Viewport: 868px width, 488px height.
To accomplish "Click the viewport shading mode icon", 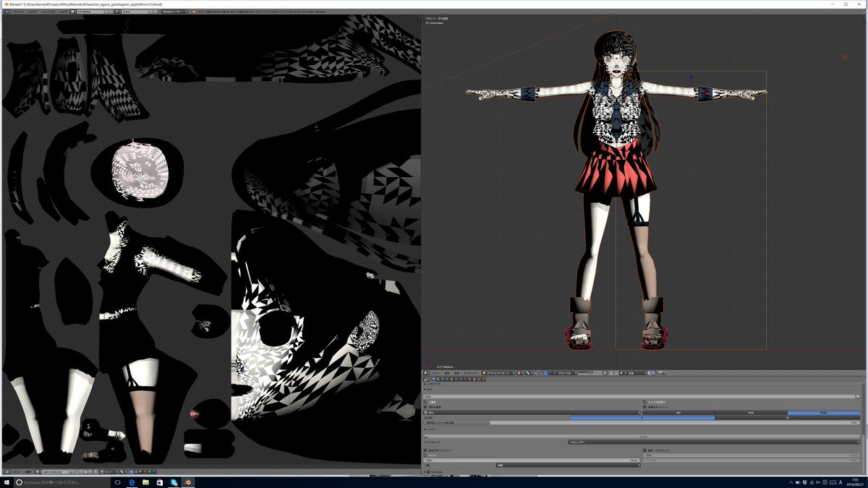I will [520, 373].
